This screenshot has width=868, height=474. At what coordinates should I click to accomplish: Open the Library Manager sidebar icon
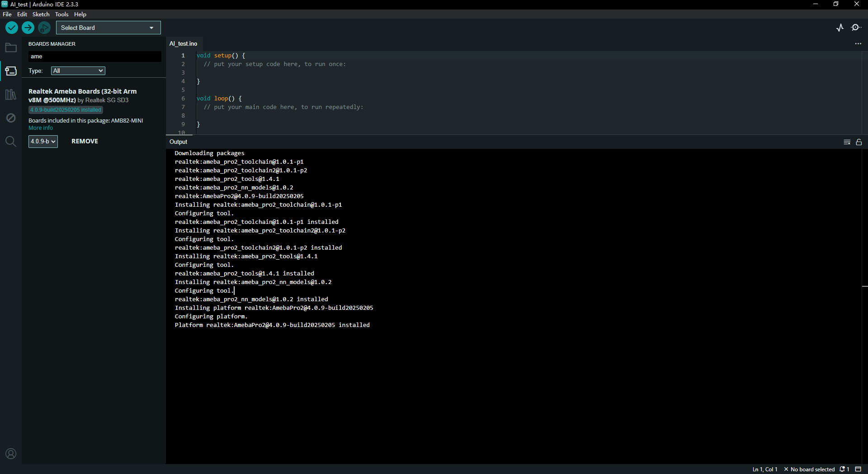(x=11, y=95)
